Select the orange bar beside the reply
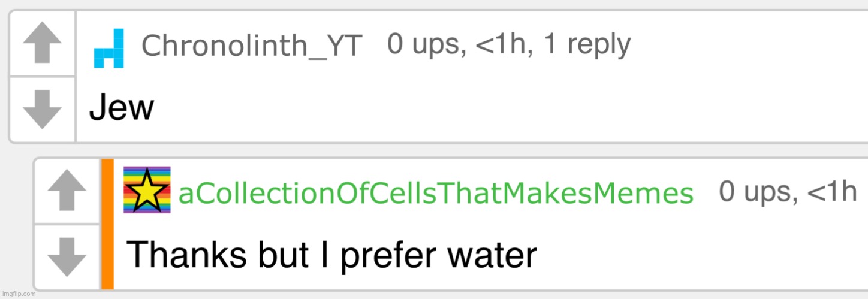 (x=107, y=224)
